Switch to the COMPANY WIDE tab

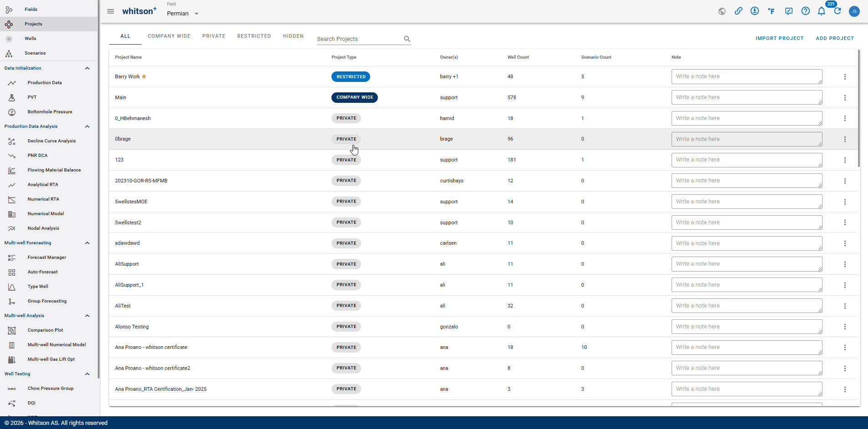click(169, 36)
